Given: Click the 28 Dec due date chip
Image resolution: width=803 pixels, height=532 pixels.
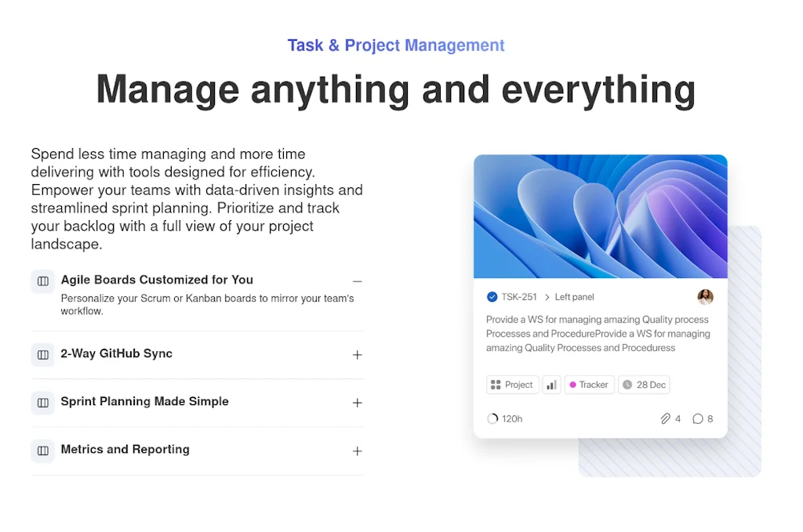Looking at the screenshot, I should 644,385.
